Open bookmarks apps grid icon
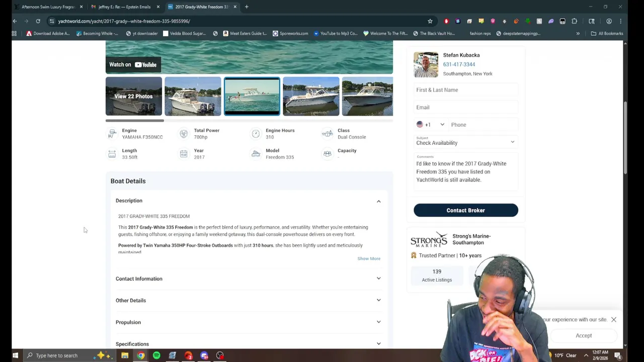 14,33
